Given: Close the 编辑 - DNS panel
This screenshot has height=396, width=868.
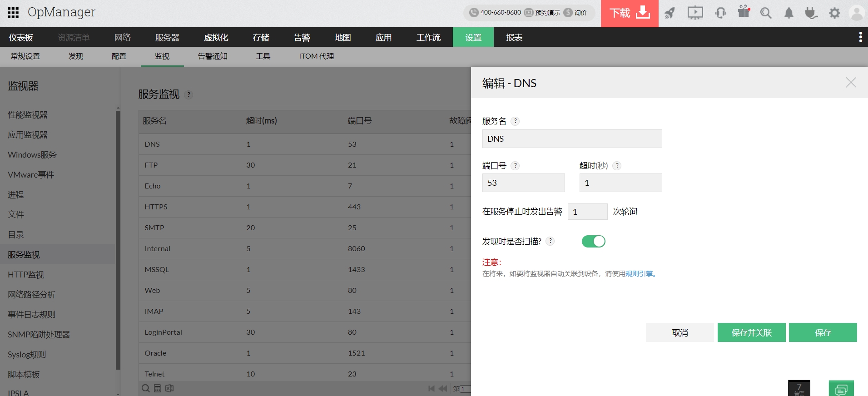Looking at the screenshot, I should click(x=851, y=83).
